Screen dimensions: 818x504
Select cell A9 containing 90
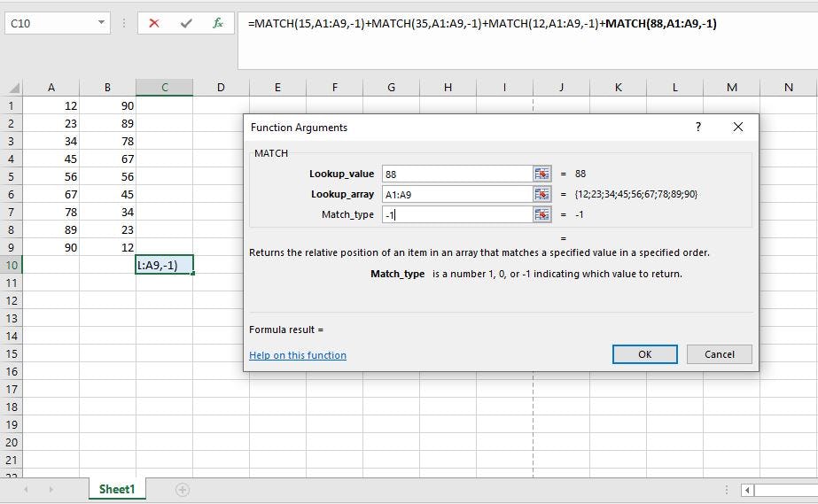pos(51,247)
